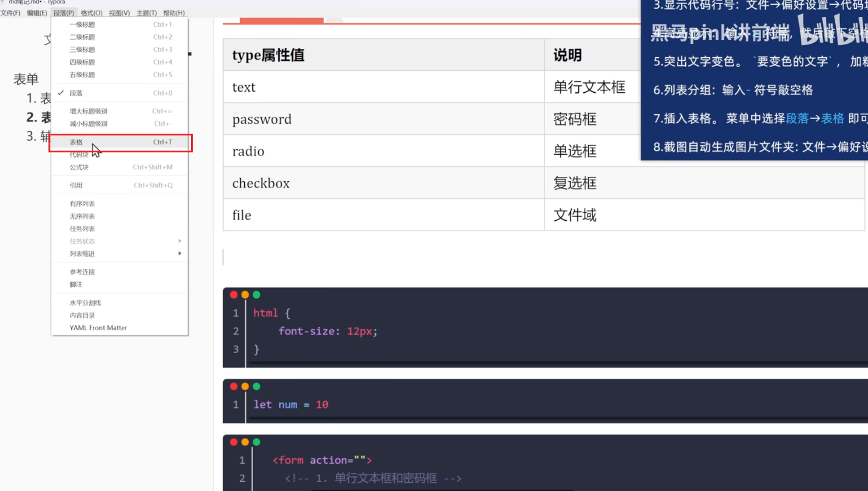
Task: Open the 编辑(E) menu
Action: coord(36,12)
